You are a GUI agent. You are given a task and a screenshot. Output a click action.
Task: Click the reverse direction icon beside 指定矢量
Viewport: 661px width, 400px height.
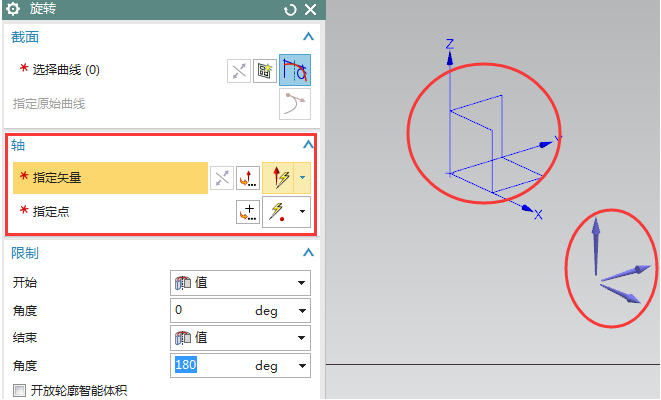[221, 178]
